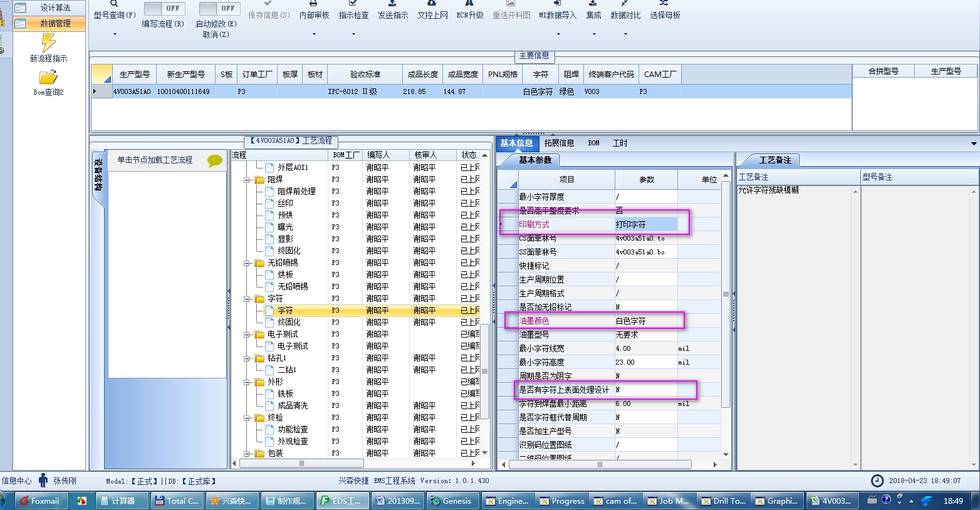Switch to the 工时 tab
980x510 pixels.
point(620,143)
